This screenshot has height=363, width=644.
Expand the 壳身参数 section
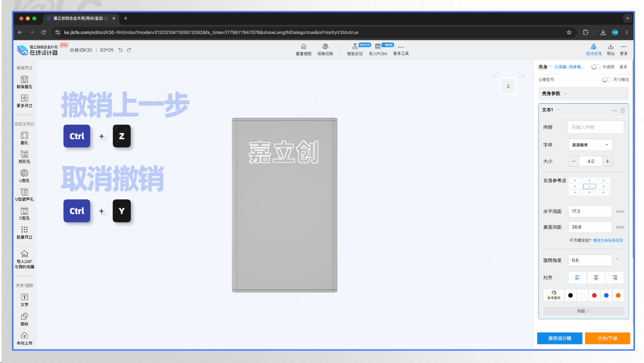(583, 94)
